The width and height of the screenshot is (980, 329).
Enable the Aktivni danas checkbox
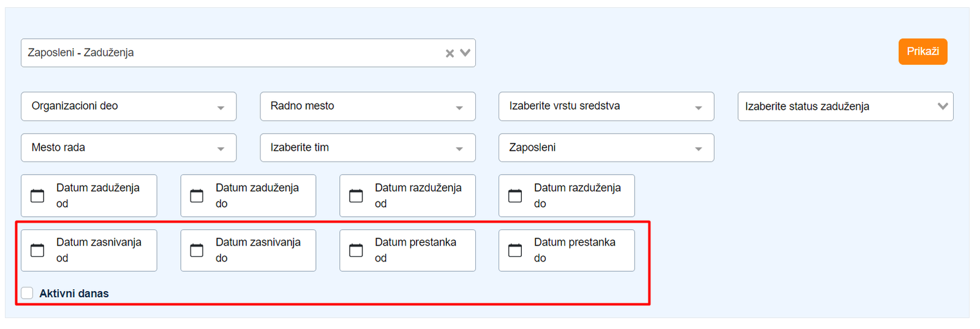[27, 293]
